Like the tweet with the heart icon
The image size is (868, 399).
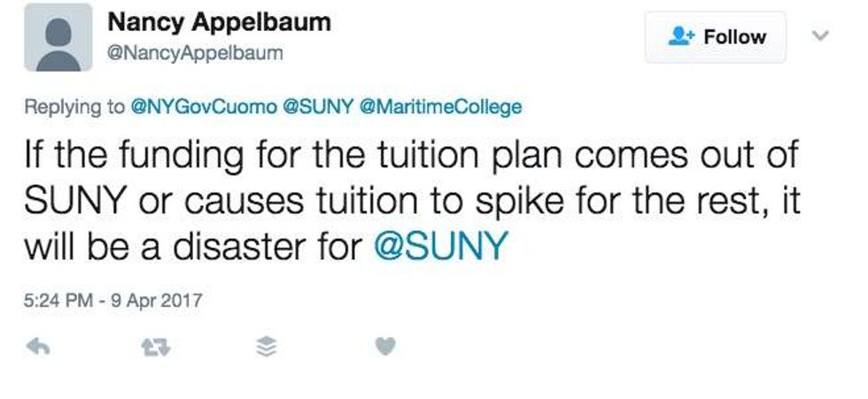coord(384,348)
